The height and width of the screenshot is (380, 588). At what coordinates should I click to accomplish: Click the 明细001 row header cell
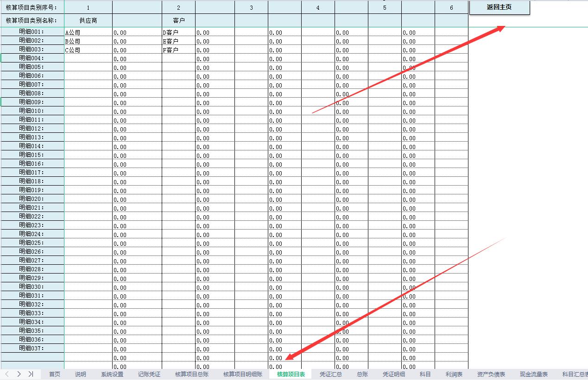32,32
